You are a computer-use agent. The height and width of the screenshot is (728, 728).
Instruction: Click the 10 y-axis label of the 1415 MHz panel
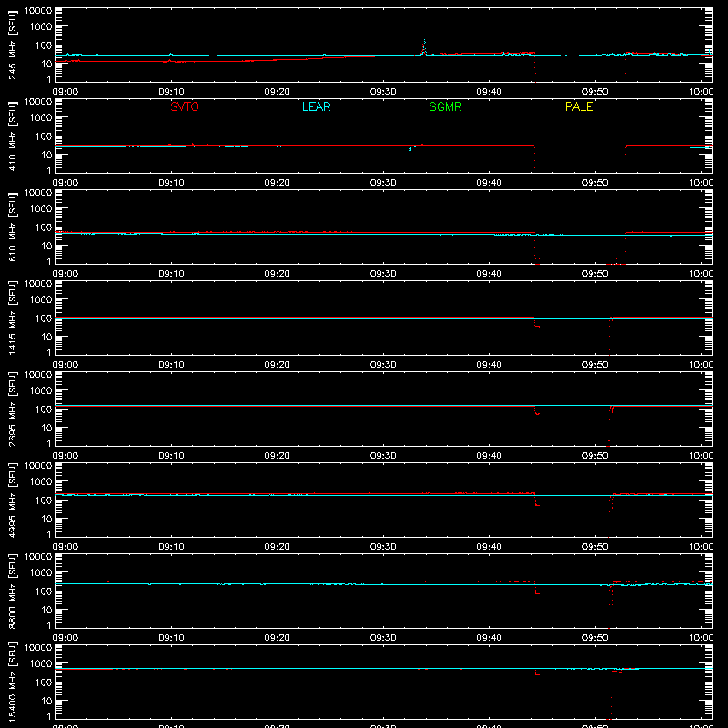[x=46, y=337]
